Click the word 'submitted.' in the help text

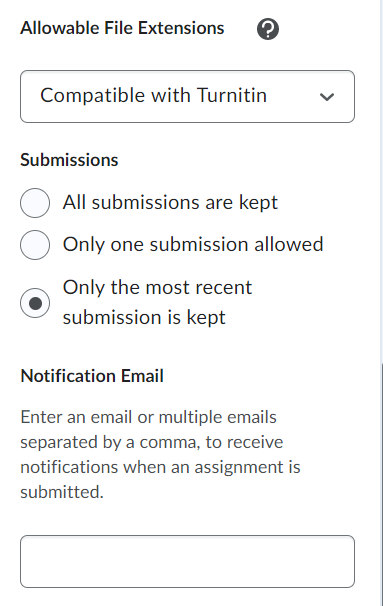coord(62,492)
